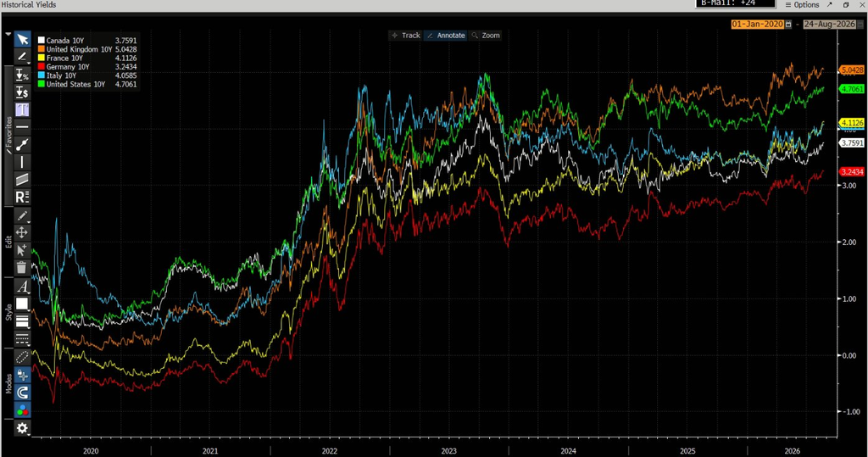Click the United Kingdom 10Y legend entry
The image size is (868, 457).
pyautogui.click(x=87, y=49)
